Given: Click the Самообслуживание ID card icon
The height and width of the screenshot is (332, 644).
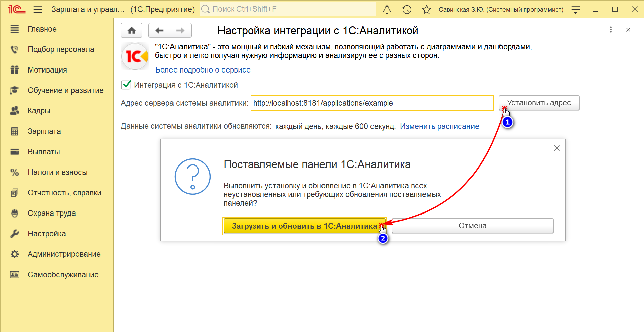Looking at the screenshot, I should 15,275.
